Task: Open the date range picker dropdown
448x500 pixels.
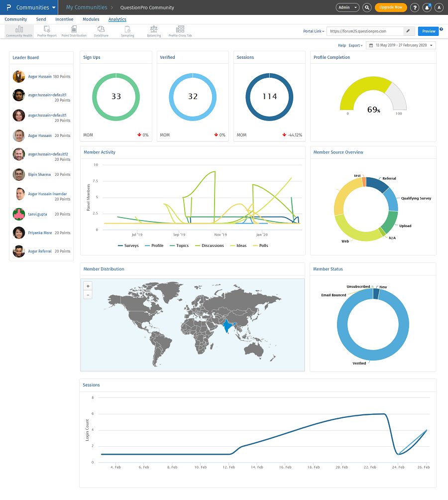Action: [x=401, y=45]
